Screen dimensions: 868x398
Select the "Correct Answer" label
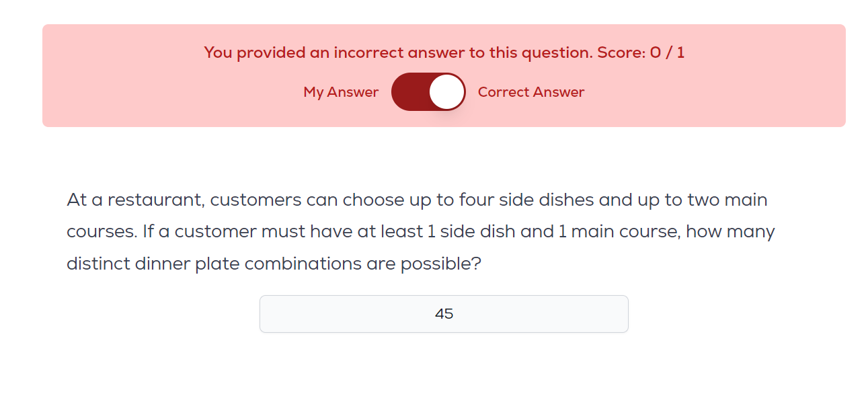tap(530, 92)
